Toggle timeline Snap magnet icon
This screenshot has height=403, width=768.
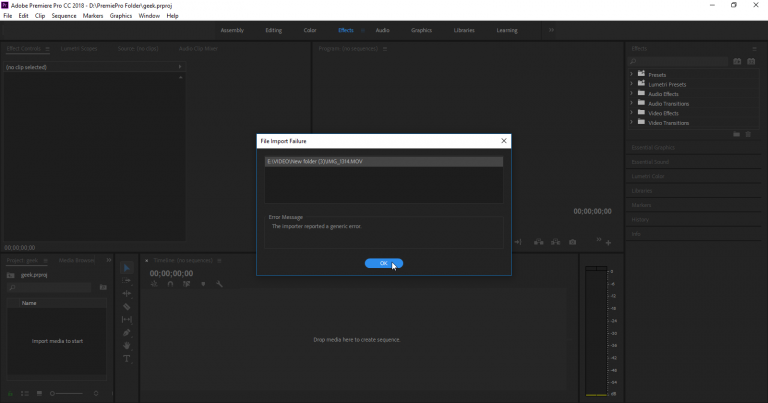click(x=170, y=284)
